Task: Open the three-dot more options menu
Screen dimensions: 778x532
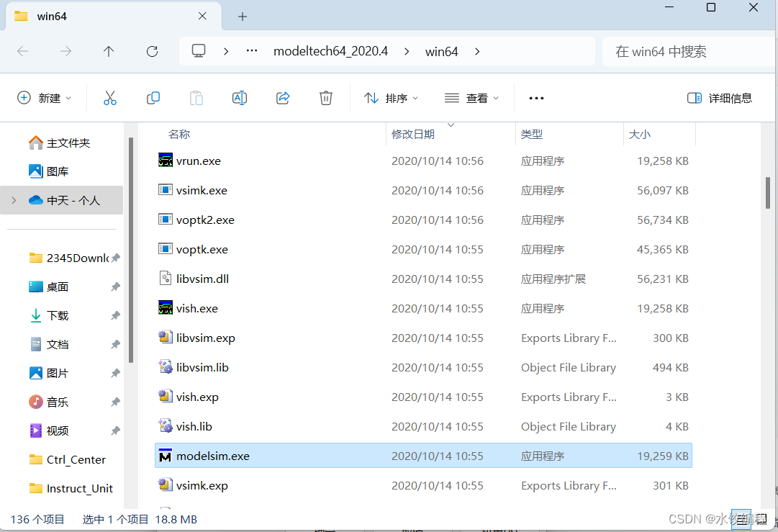Action: (x=536, y=98)
